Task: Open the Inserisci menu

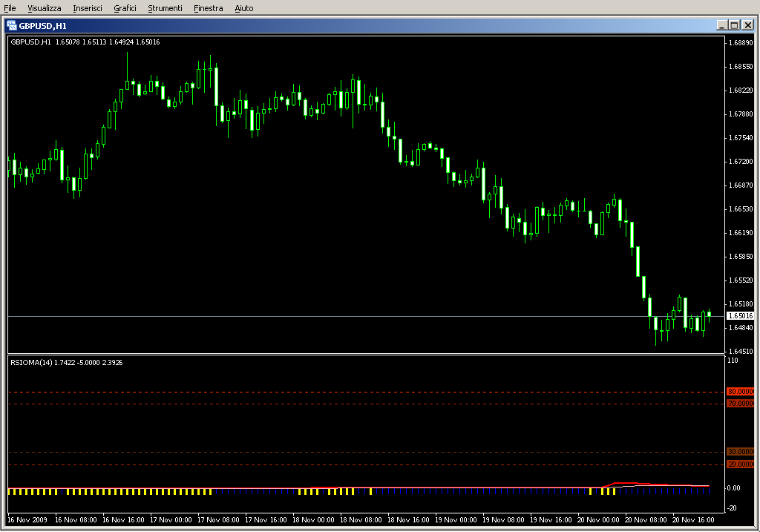Action: (88, 8)
